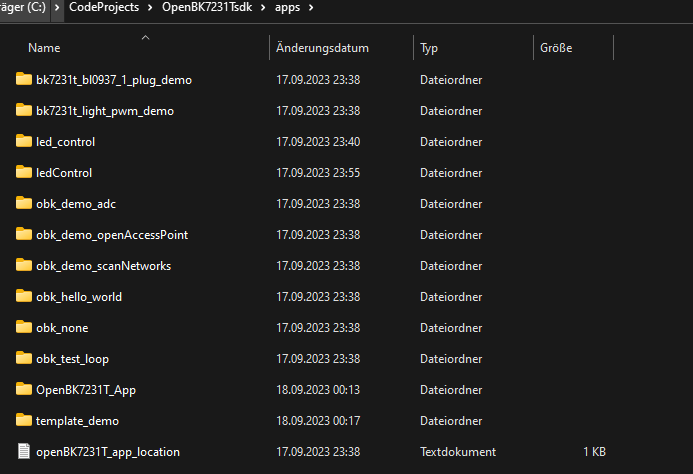
Task: Select the openBK7231T_app_location text document icon
Action: pos(24,451)
